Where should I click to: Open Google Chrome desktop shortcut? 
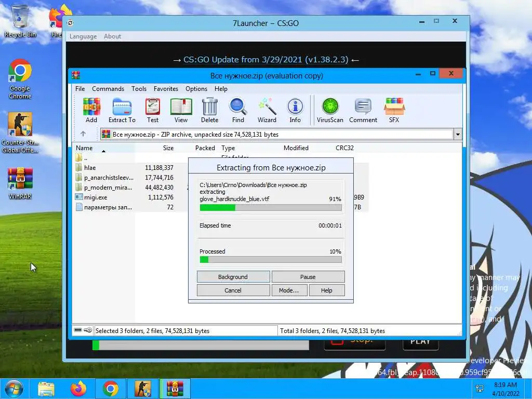pyautogui.click(x=20, y=79)
